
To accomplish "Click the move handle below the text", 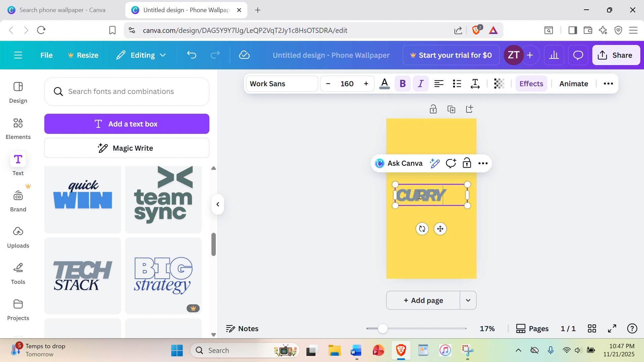I will (x=440, y=229).
